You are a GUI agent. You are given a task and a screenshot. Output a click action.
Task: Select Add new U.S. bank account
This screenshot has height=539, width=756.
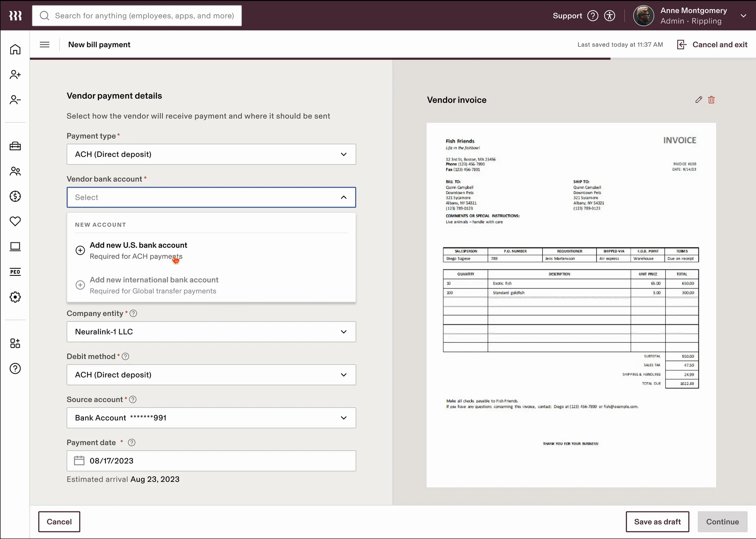click(x=211, y=251)
